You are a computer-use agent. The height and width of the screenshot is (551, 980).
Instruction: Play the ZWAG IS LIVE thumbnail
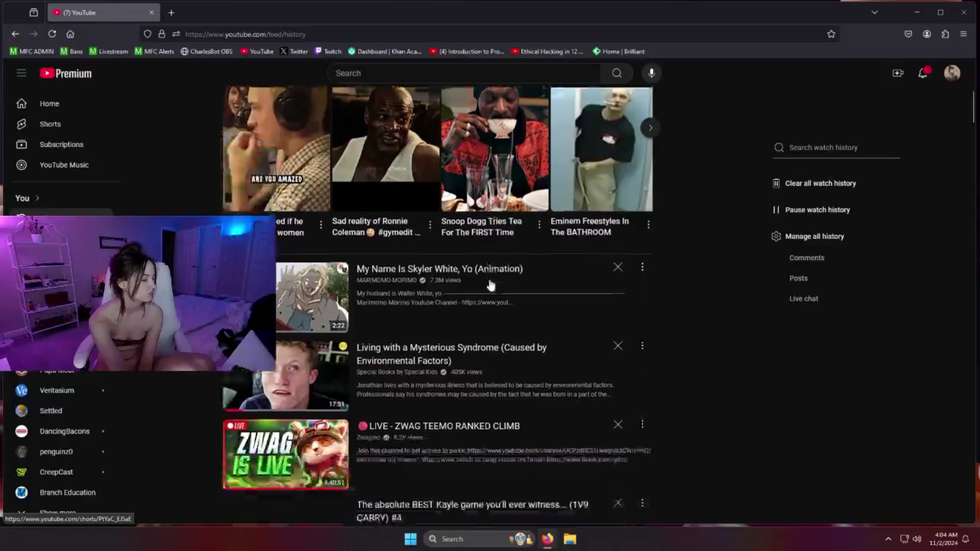tap(286, 454)
